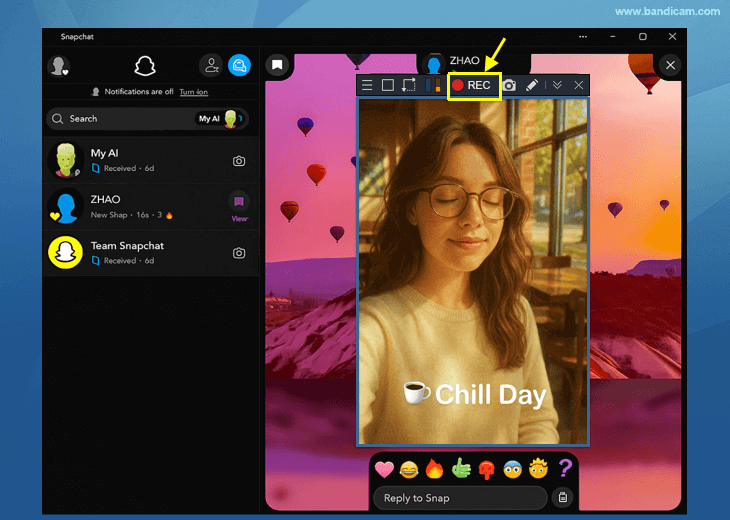Image resolution: width=730 pixels, height=520 pixels.
Task: Start recording with REC button
Action: click(473, 86)
